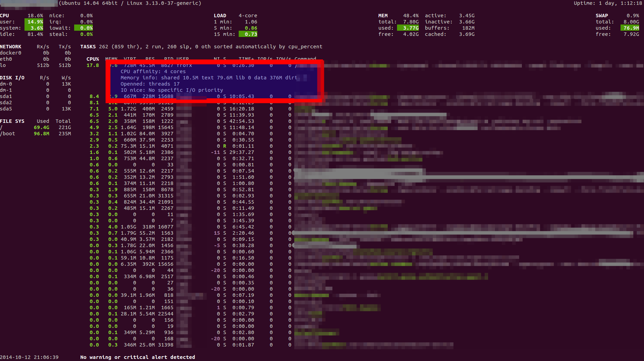Select the dm-0 disk entry
The image size is (644, 361).
pyautogui.click(x=6, y=84)
